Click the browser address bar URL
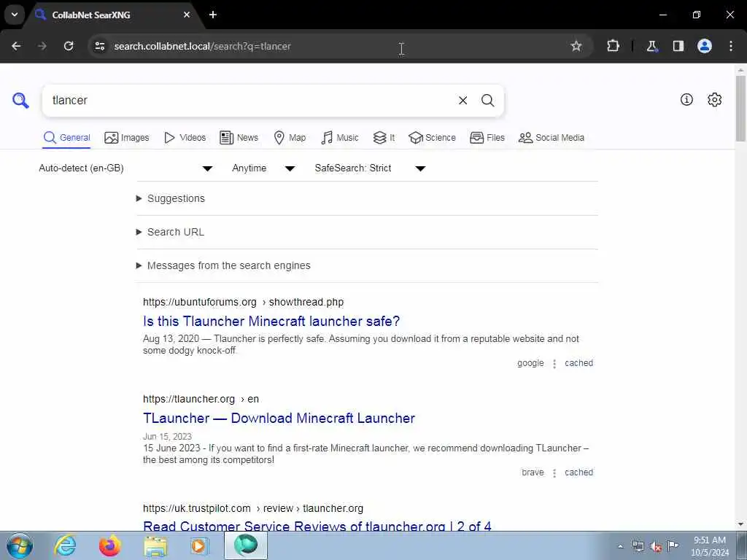The height and width of the screenshot is (560, 747). coord(203,46)
